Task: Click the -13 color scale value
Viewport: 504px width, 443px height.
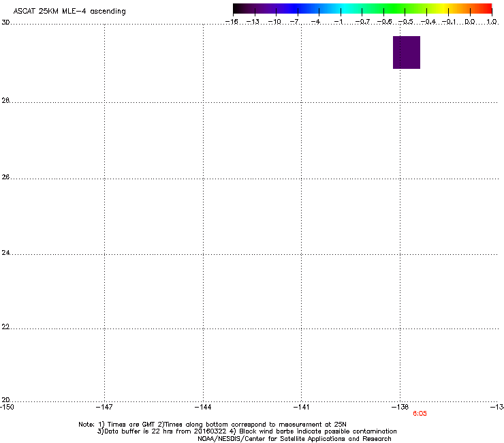Action: click(253, 22)
